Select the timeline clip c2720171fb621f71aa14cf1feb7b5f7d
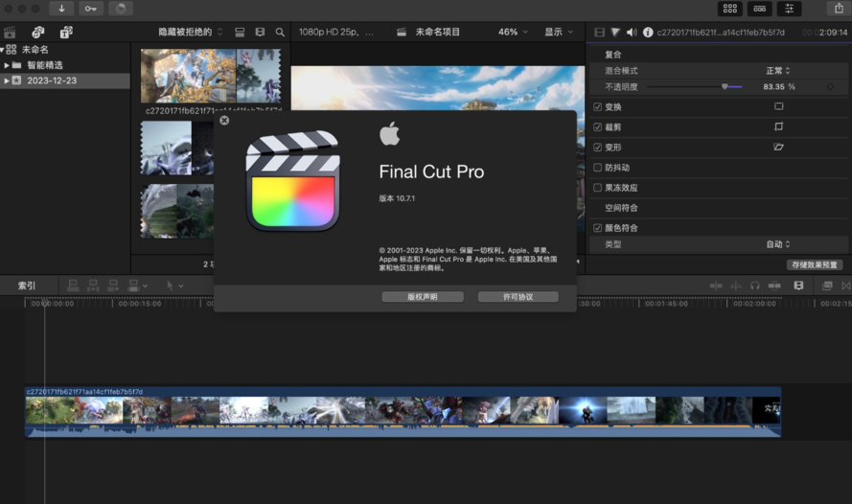852x504 pixels. coord(403,412)
